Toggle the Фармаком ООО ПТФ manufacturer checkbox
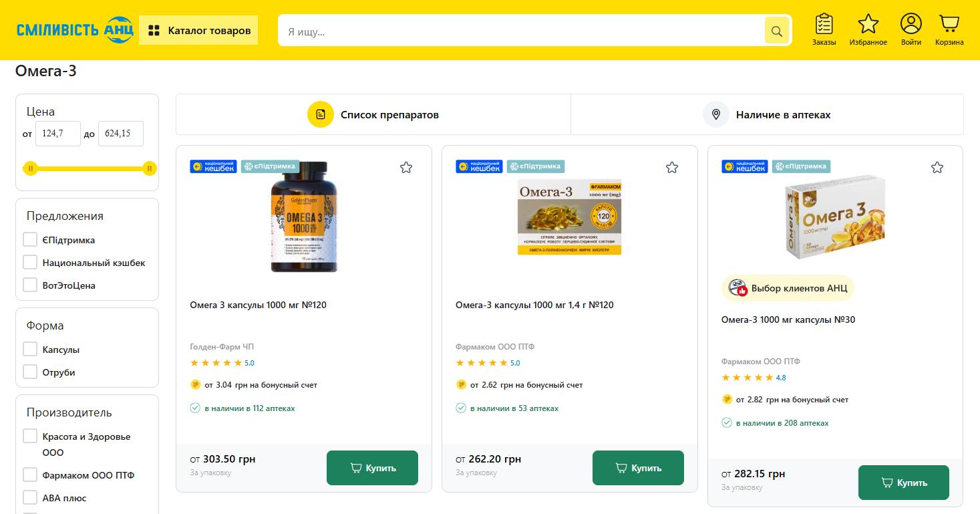 click(x=30, y=475)
